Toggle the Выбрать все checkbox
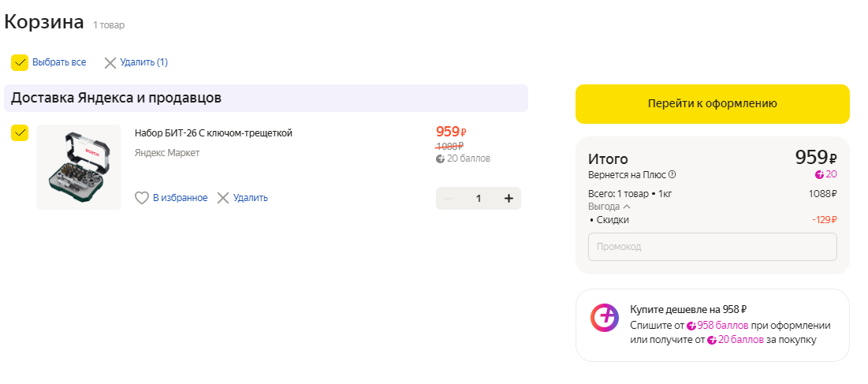The image size is (868, 384). coord(20,62)
